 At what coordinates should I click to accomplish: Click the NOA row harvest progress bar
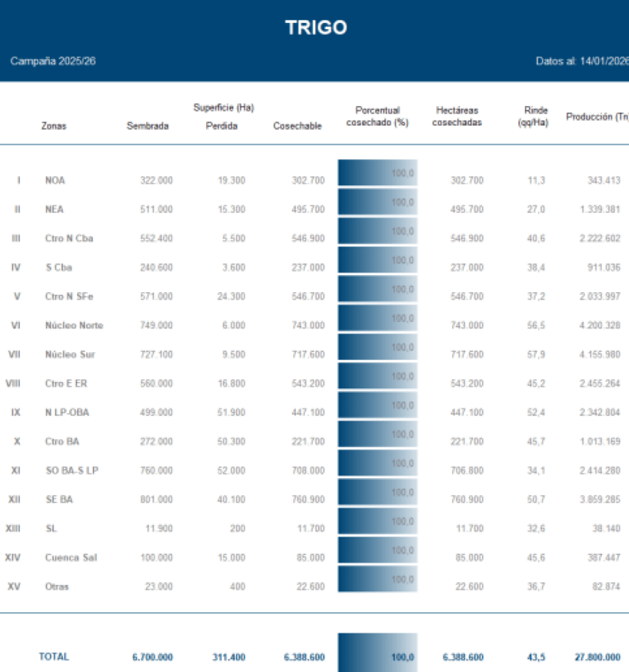(x=377, y=173)
